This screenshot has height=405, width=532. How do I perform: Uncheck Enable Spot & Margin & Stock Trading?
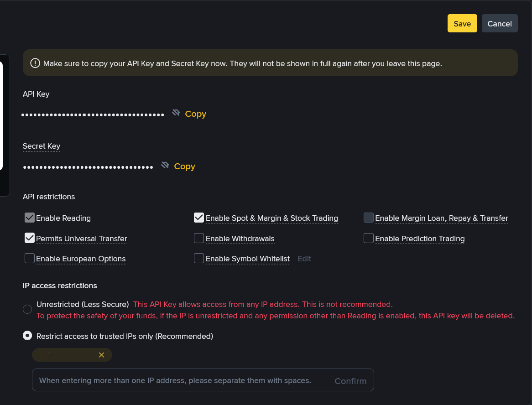coord(199,218)
